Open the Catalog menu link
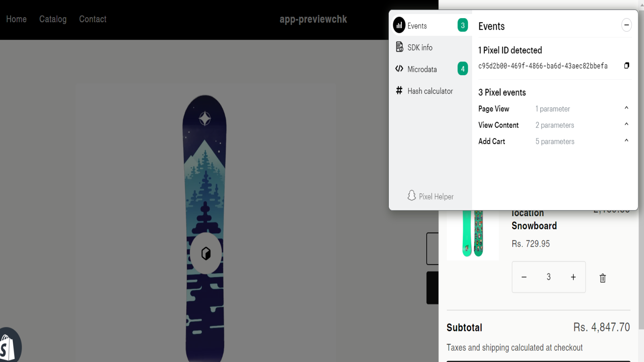The height and width of the screenshot is (362, 644). click(53, 19)
